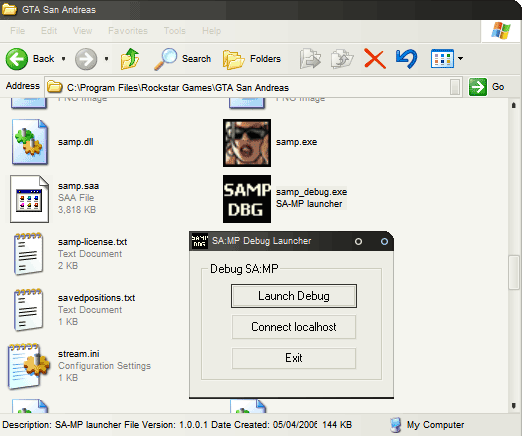Image resolution: width=522 pixels, height=436 pixels.
Task: Click the Move To folder icon
Action: pyautogui.click(x=310, y=59)
